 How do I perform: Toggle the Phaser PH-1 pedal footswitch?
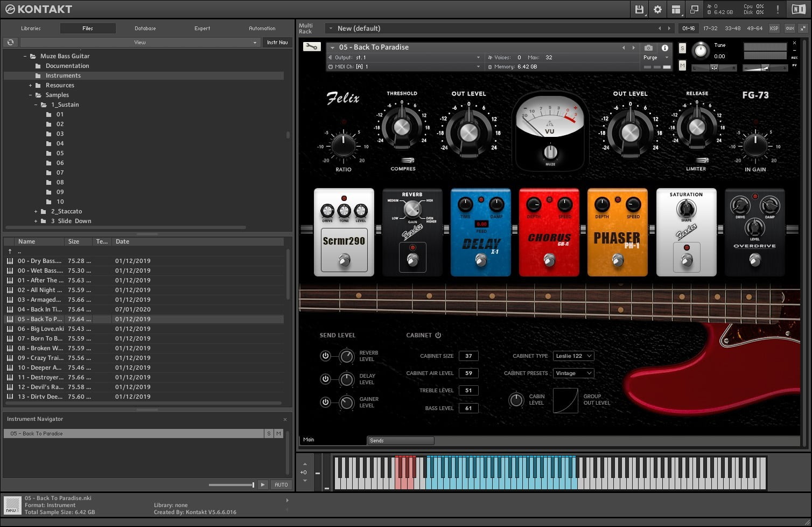click(618, 261)
